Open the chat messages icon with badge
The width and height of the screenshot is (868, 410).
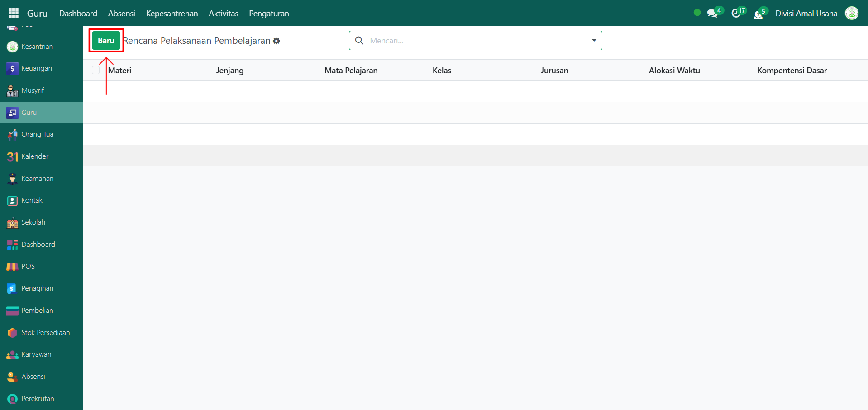point(713,13)
